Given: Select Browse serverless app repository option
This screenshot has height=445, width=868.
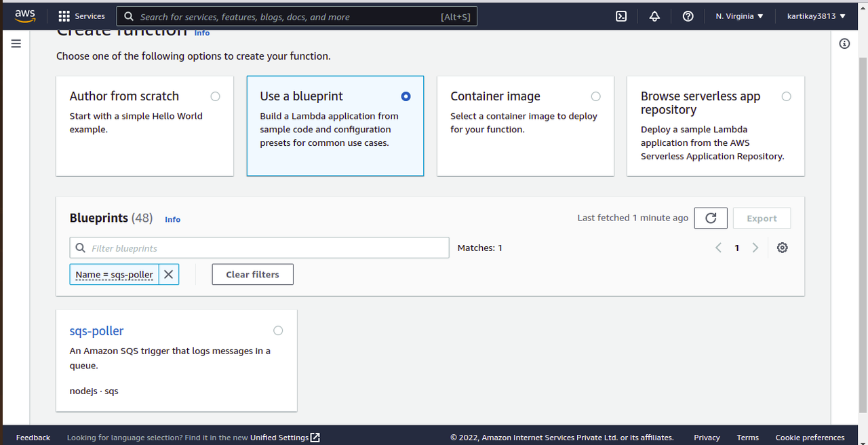Looking at the screenshot, I should point(786,96).
